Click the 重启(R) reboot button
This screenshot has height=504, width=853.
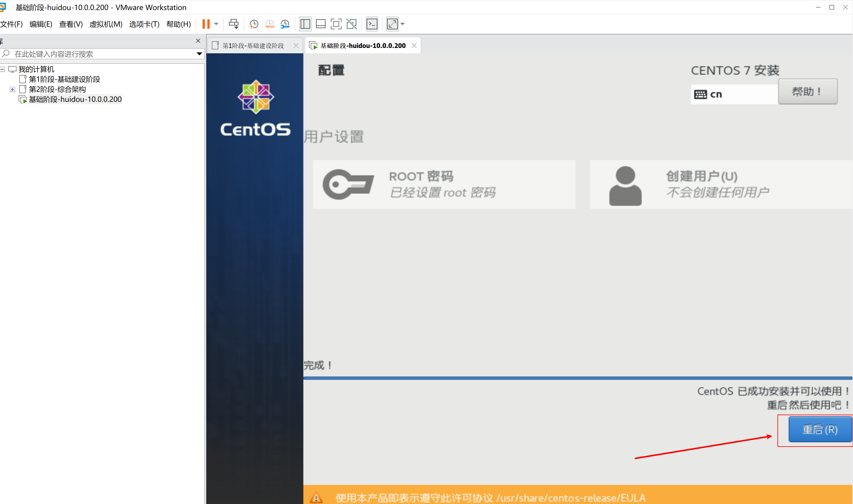pos(819,429)
